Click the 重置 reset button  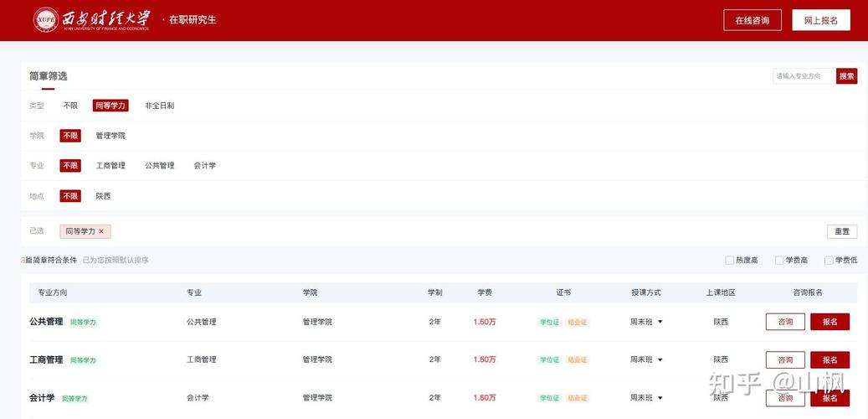click(x=841, y=231)
